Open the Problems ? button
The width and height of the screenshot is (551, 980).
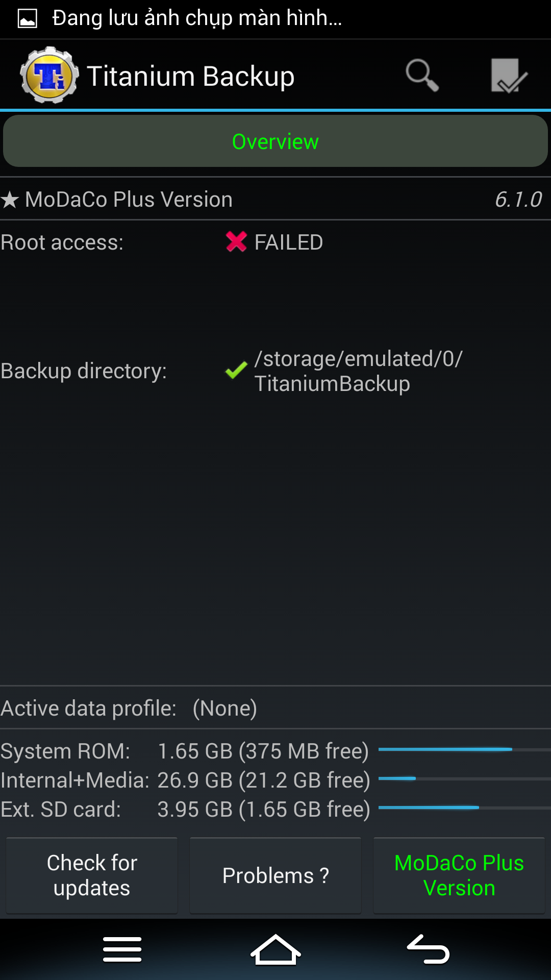[x=275, y=875]
